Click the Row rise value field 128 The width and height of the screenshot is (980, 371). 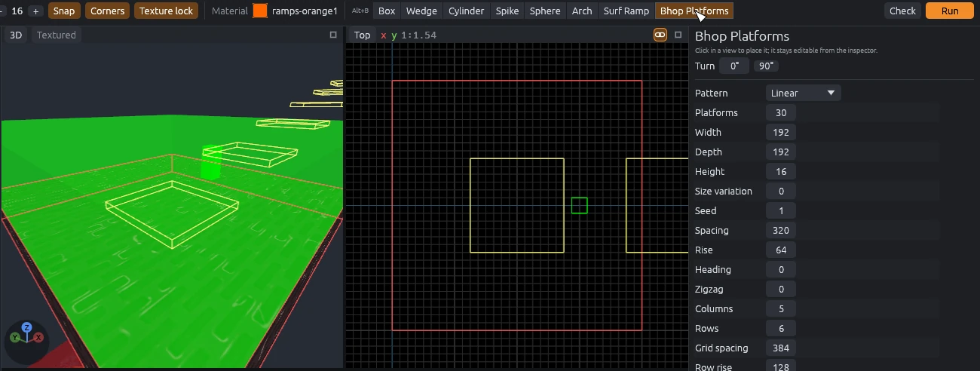coord(781,366)
